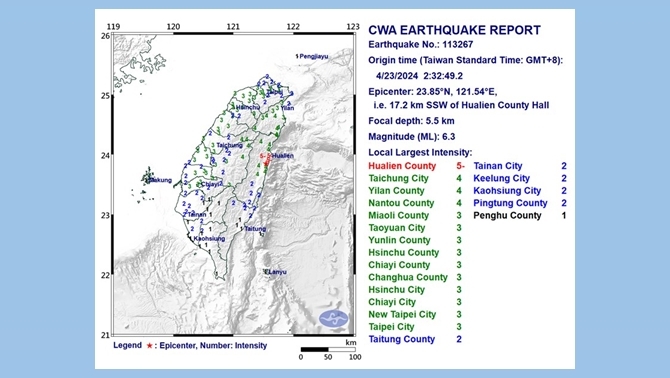Screen dimensions: 670x378
Task: Click the Kaohsiung label on the map
Action: [x=209, y=239]
